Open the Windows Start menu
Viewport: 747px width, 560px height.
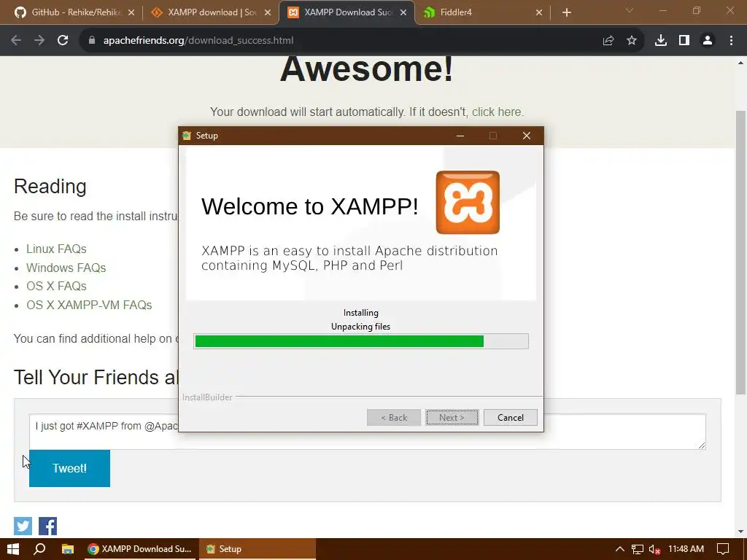(x=13, y=549)
